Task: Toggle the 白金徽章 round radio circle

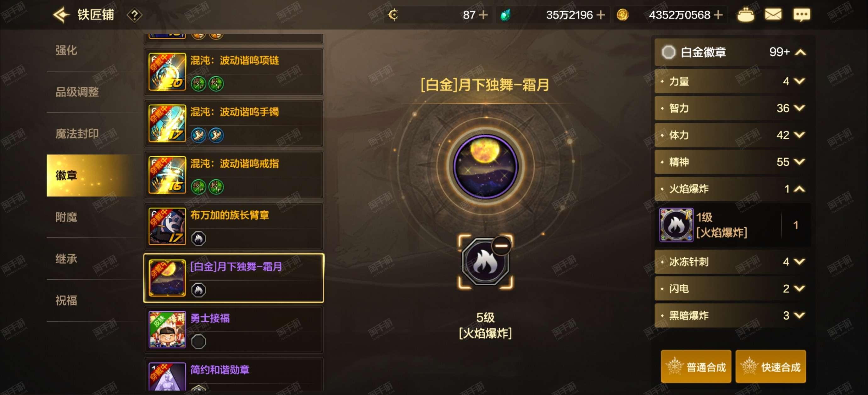Action: [x=668, y=52]
